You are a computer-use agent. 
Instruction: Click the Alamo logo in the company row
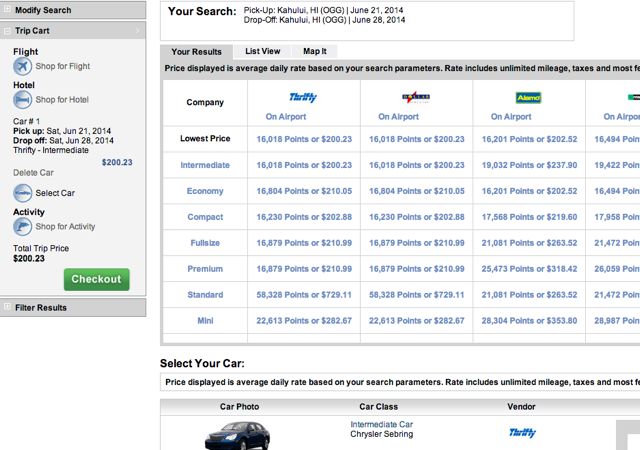pyautogui.click(x=529, y=98)
